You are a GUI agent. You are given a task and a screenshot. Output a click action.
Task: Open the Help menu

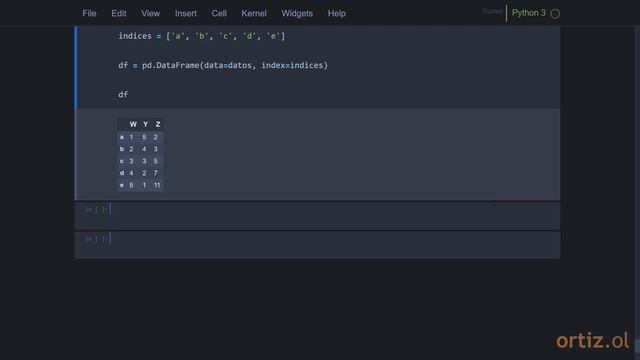click(x=337, y=13)
